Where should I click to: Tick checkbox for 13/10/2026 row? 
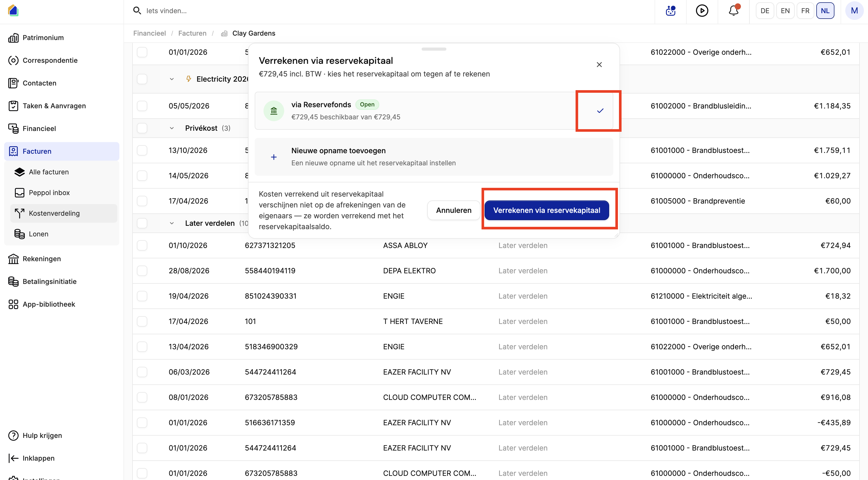pyautogui.click(x=142, y=150)
